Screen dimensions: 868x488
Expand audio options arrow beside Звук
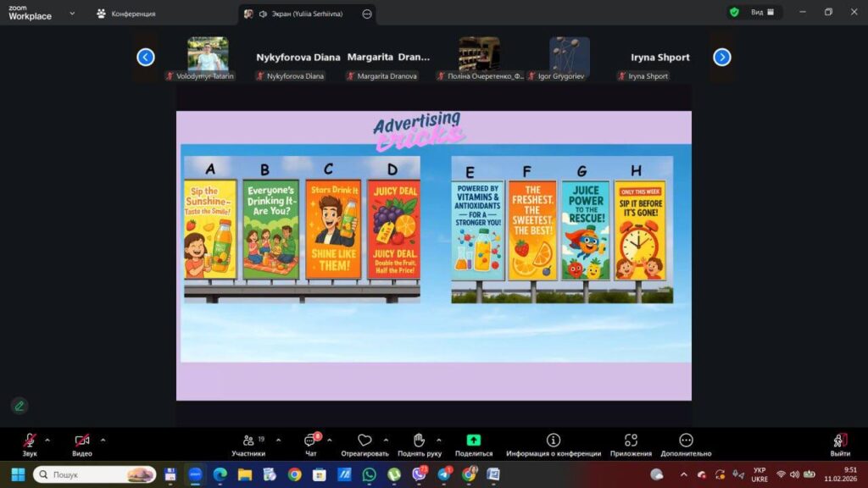coord(47,440)
